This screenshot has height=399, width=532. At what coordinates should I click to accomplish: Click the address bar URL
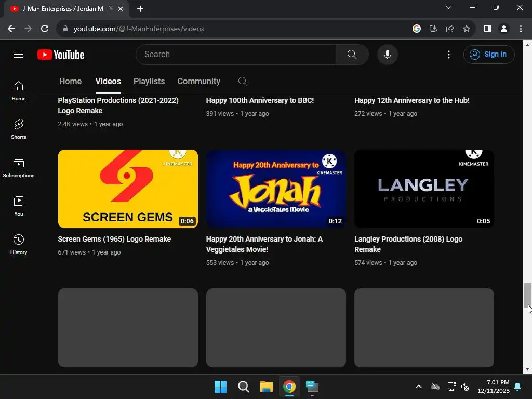[x=138, y=29]
